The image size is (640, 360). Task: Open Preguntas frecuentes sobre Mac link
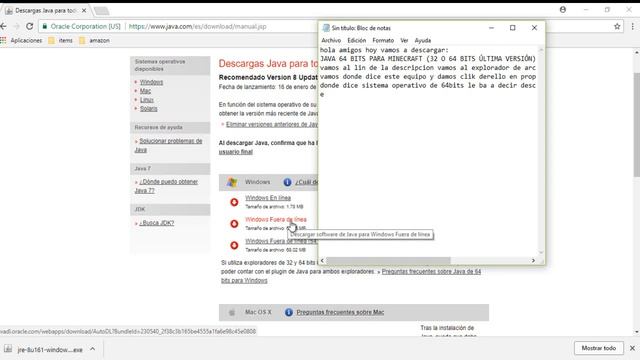point(340,312)
